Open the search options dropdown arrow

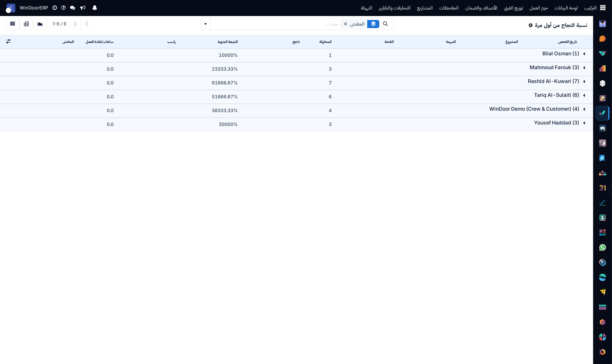tap(205, 24)
